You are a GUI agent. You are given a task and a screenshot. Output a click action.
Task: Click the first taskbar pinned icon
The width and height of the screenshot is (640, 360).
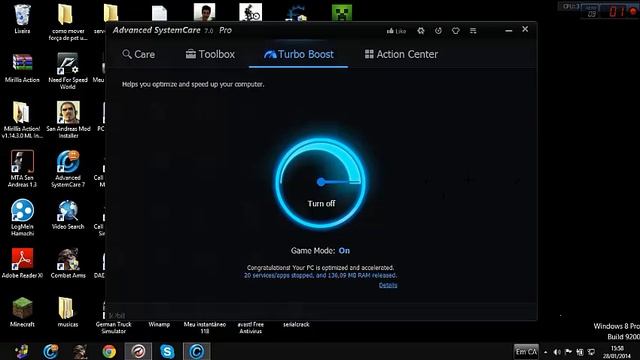[21, 351]
